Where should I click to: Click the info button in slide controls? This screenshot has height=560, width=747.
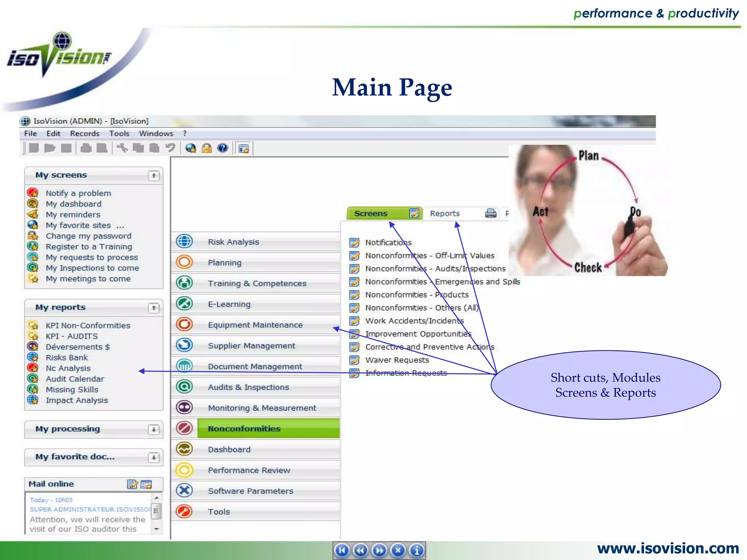coord(417,550)
